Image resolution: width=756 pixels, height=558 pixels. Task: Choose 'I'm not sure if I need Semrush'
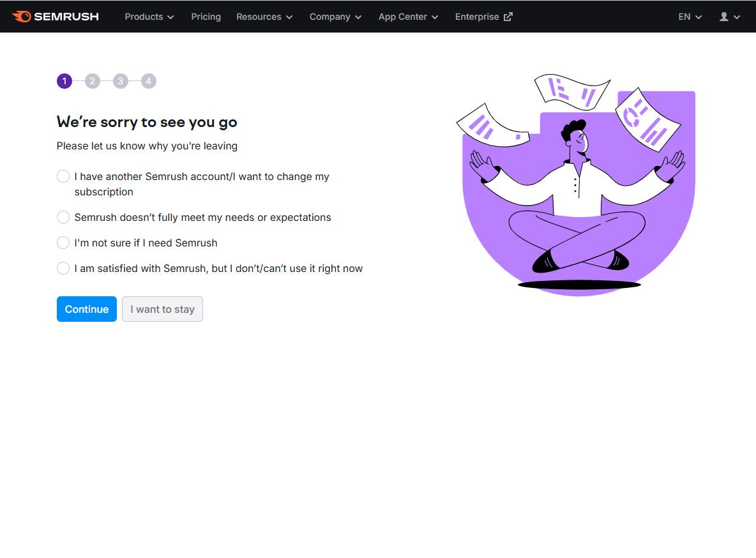[63, 243]
